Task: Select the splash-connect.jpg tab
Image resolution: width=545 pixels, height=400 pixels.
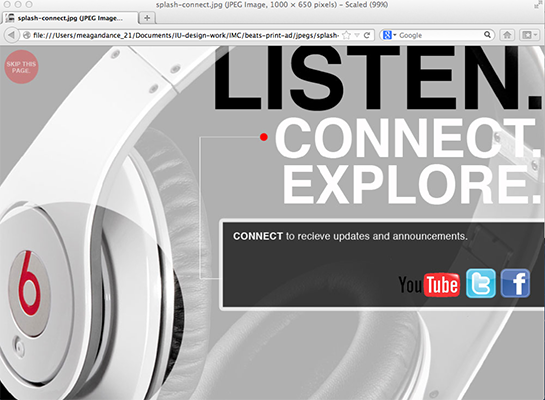Action: tap(70, 18)
